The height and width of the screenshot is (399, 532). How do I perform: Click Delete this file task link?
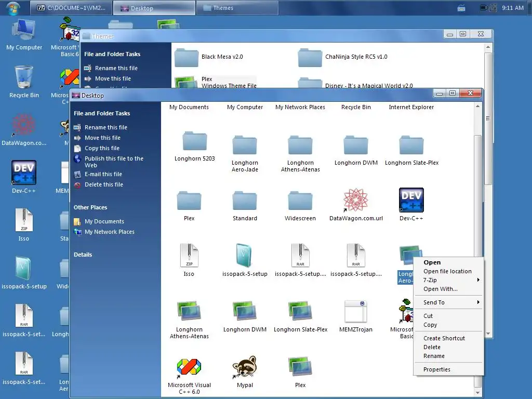104,184
